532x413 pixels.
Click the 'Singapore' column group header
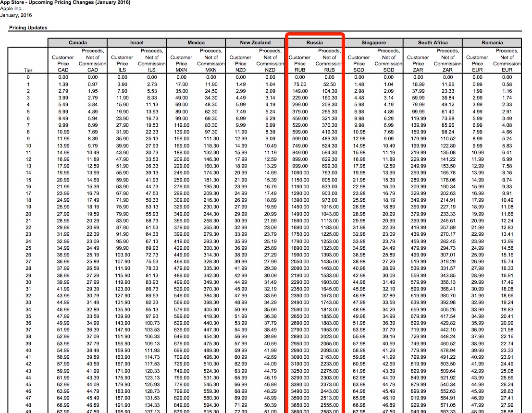(373, 43)
